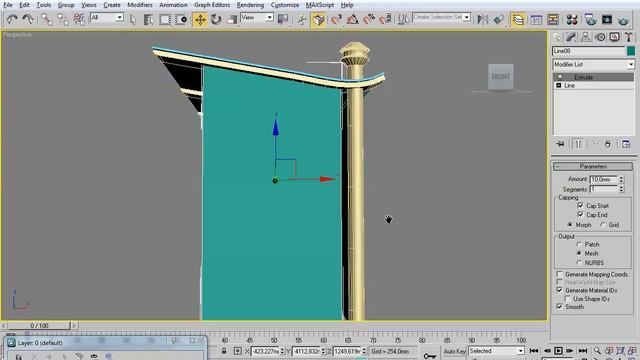The height and width of the screenshot is (360, 640).
Task: Click Auto Key button
Action: [x=454, y=351]
